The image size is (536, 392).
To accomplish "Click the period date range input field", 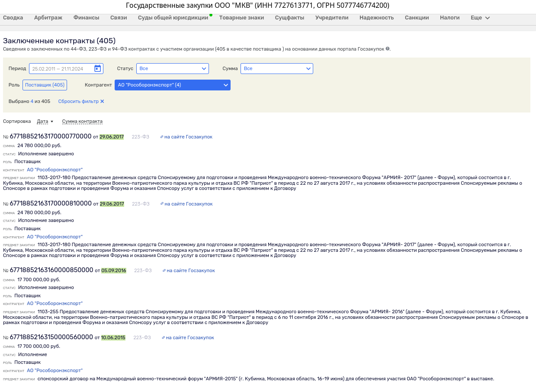I will (66, 68).
